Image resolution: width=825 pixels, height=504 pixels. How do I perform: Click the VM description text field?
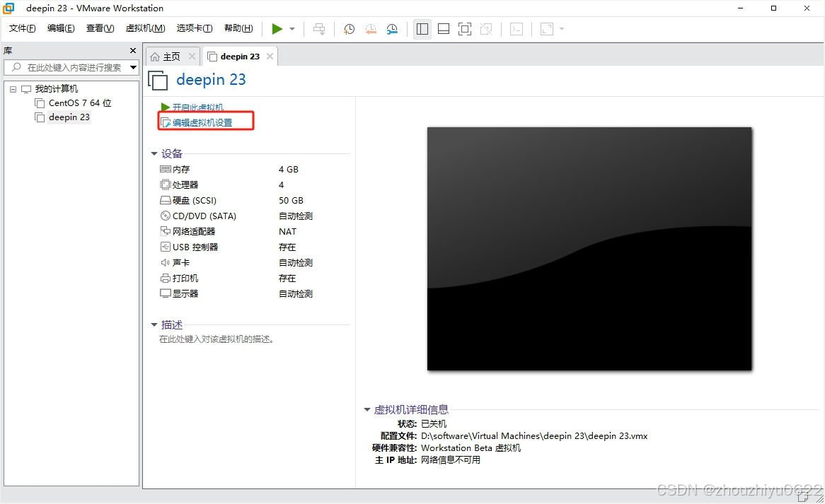pos(216,339)
